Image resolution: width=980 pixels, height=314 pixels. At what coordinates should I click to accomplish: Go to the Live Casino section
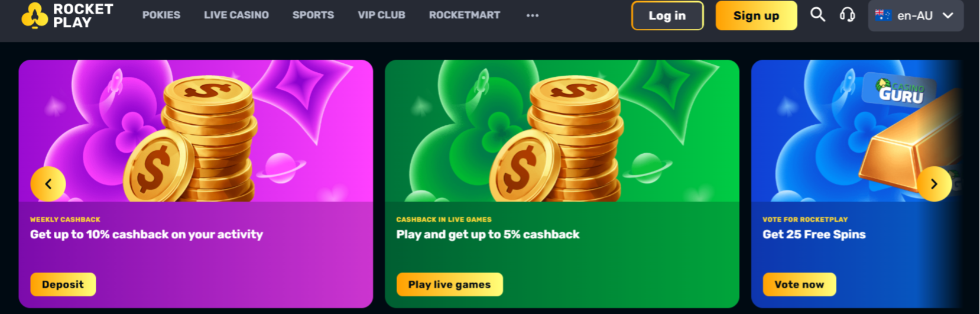[236, 15]
